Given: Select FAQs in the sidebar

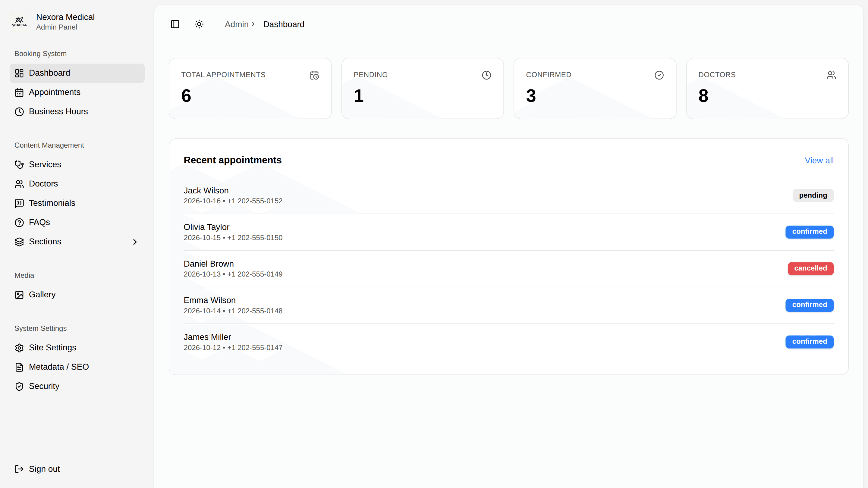Looking at the screenshot, I should (x=77, y=222).
